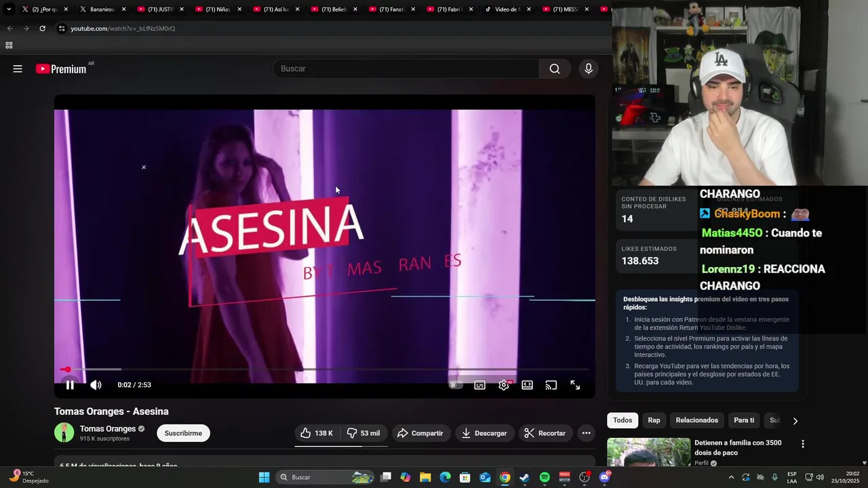Click the Suscribirme button
Screen dimensions: 868x488
183,433
